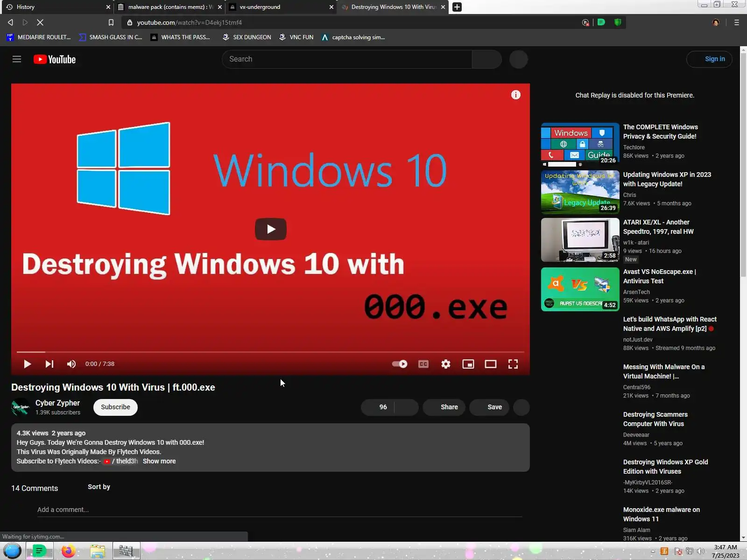The image size is (747, 560).
Task: Open the Sort by comments dropdown
Action: 99,487
